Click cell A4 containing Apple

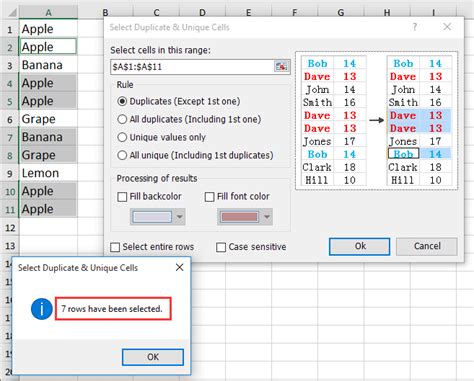click(x=48, y=83)
